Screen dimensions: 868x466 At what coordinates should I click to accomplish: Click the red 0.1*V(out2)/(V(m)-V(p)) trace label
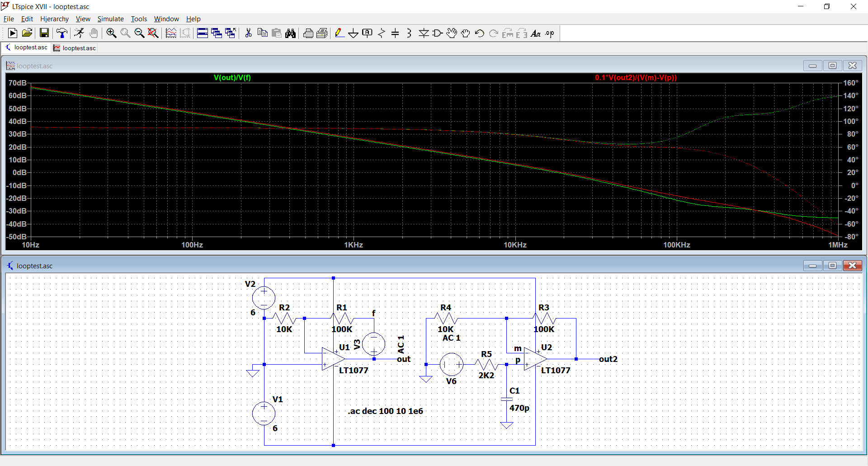(636, 77)
